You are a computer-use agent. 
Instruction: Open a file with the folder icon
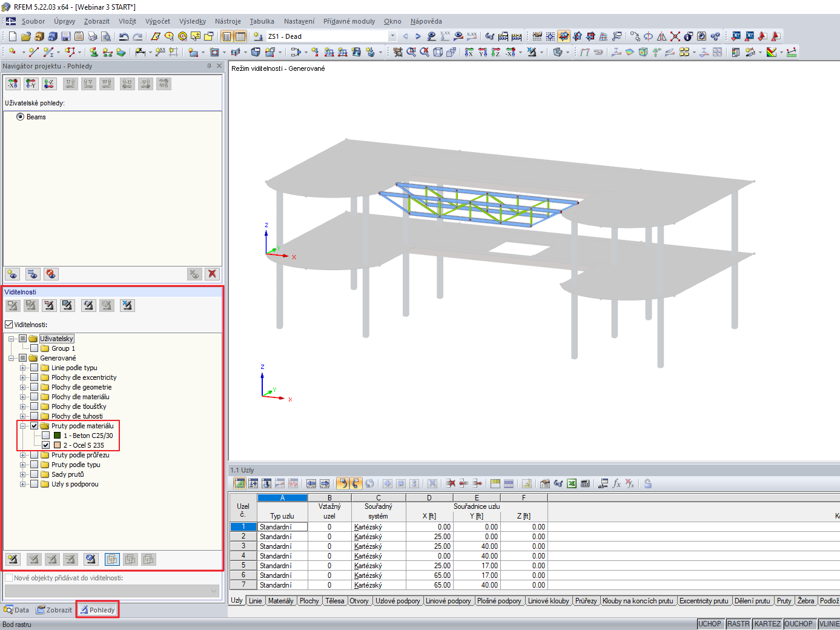click(25, 36)
